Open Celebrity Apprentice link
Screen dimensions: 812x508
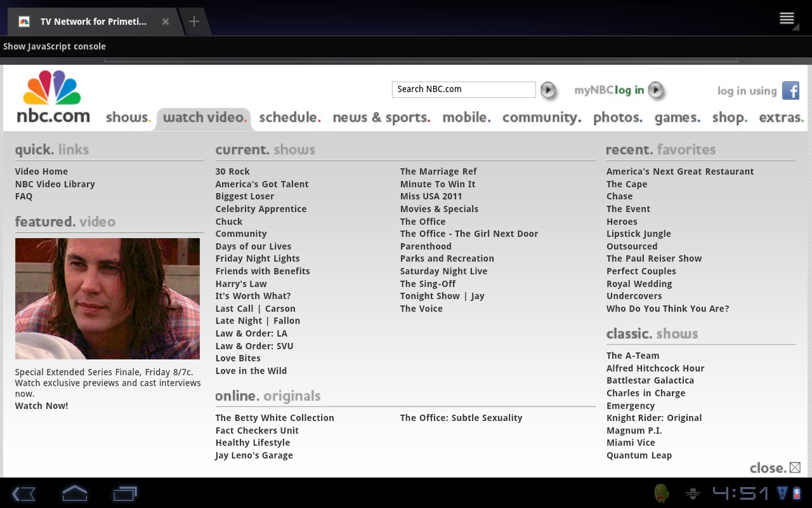261,209
